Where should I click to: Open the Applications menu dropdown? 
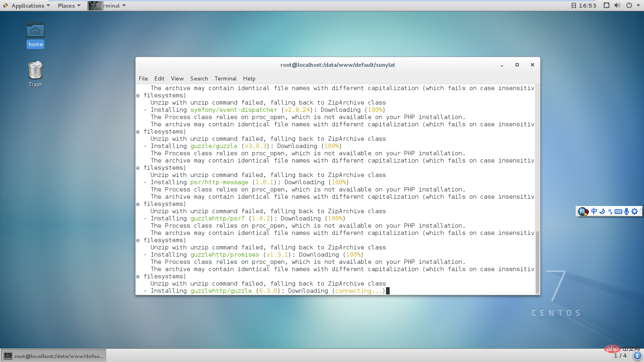tap(27, 6)
